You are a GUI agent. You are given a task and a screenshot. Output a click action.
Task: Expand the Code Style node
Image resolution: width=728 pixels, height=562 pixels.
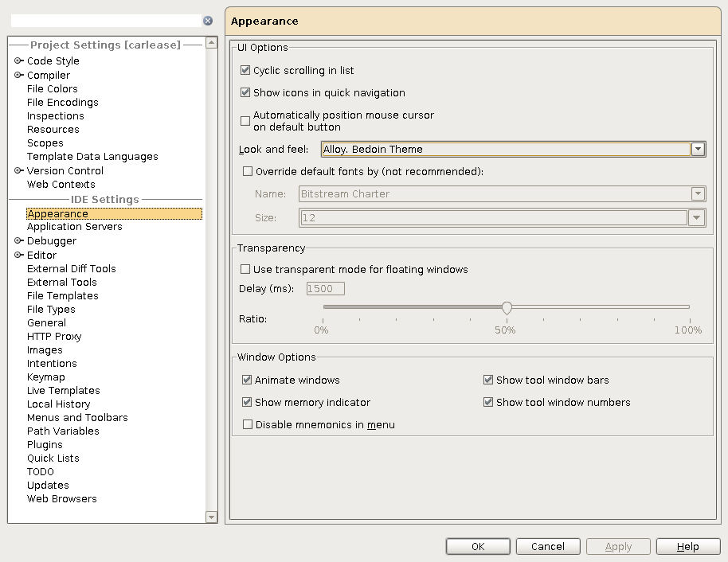[x=18, y=60]
